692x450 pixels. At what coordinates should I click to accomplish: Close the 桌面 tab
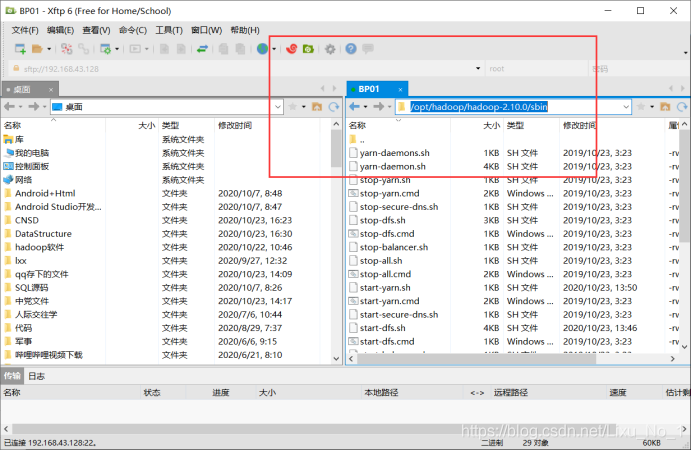[x=51, y=90]
